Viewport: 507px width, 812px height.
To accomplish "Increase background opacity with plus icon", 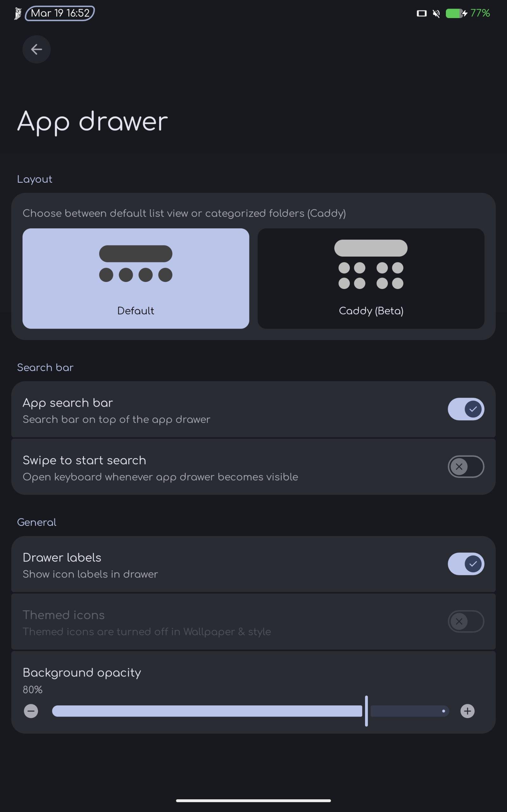I will pyautogui.click(x=467, y=711).
